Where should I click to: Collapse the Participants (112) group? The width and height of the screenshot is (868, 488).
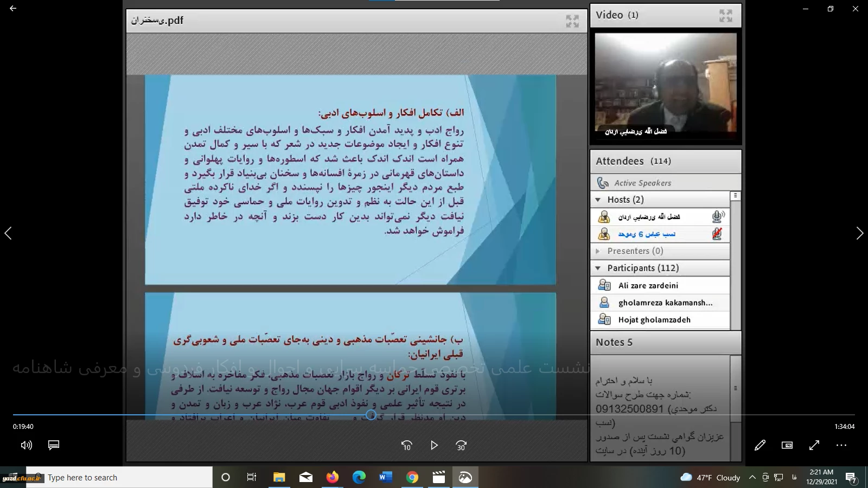coord(598,268)
